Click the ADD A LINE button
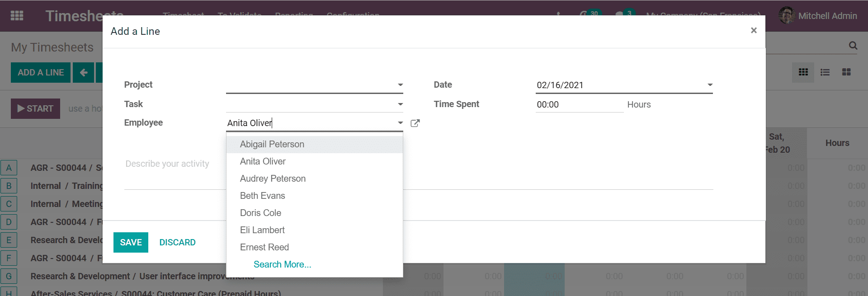This screenshot has width=868, height=296. pos(41,72)
